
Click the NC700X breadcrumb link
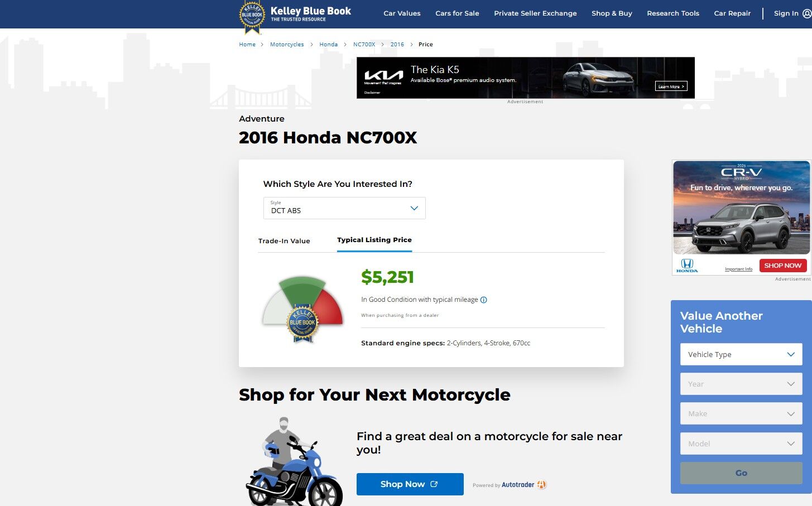click(364, 45)
